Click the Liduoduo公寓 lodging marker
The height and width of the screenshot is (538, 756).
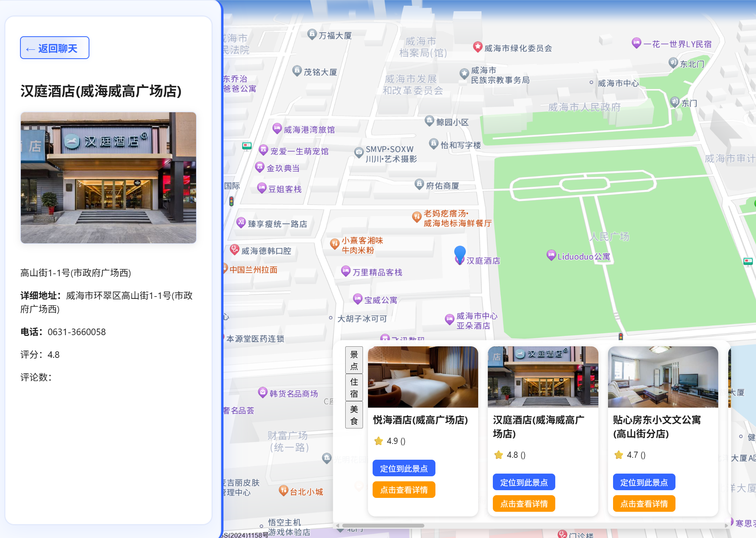(551, 255)
